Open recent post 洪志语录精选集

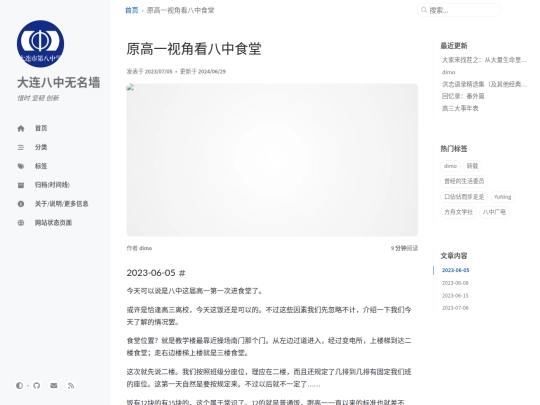tap(484, 84)
